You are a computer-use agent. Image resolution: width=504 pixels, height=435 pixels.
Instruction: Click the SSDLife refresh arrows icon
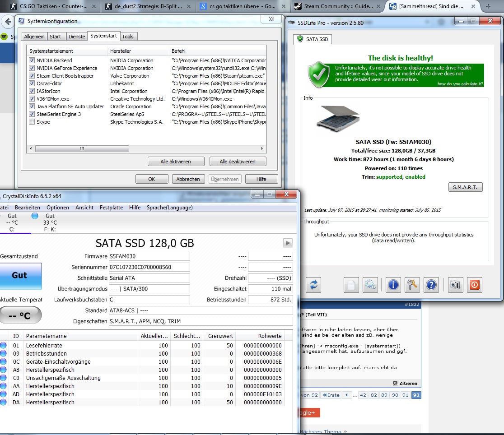313,285
